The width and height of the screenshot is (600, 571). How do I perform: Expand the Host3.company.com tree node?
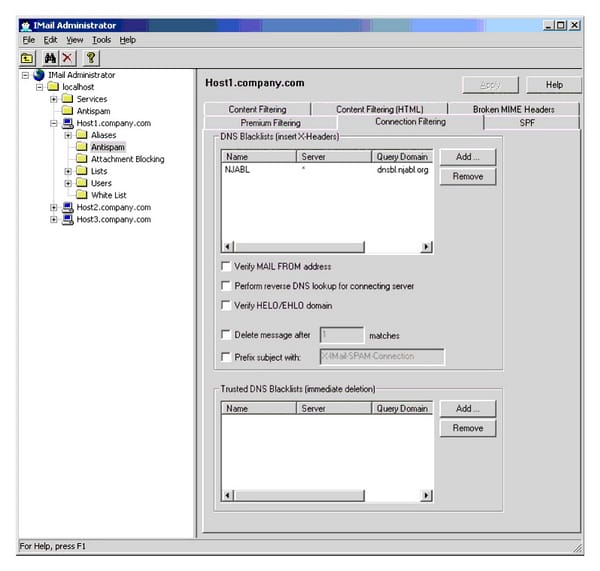(x=54, y=219)
